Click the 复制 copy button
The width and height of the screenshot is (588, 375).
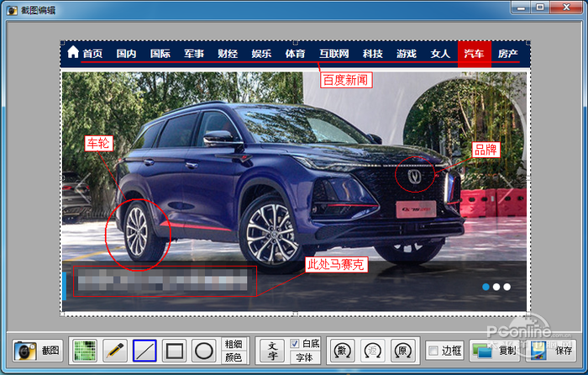point(495,351)
